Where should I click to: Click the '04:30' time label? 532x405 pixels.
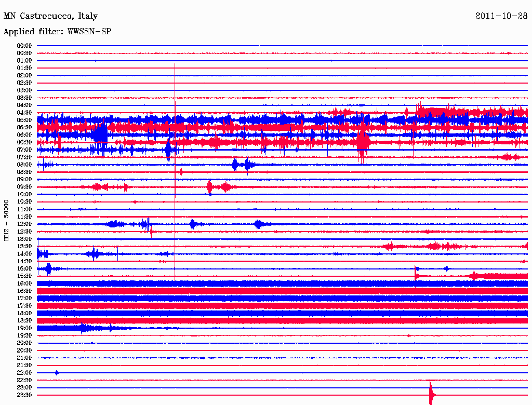[24, 113]
